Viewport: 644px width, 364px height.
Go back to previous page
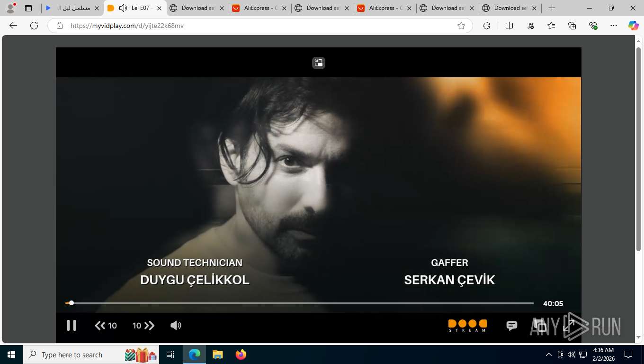pos(13,26)
